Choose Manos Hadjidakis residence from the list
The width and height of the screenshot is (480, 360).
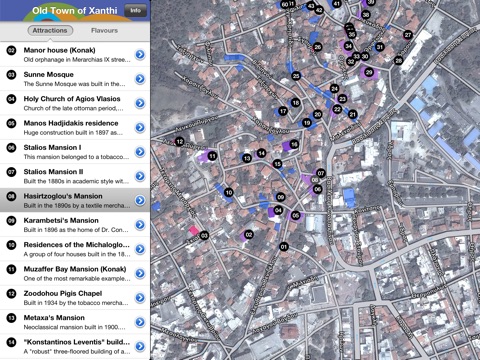[75, 127]
